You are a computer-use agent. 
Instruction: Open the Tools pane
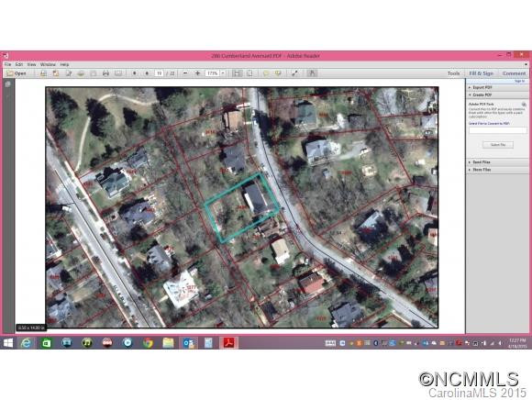tap(453, 73)
